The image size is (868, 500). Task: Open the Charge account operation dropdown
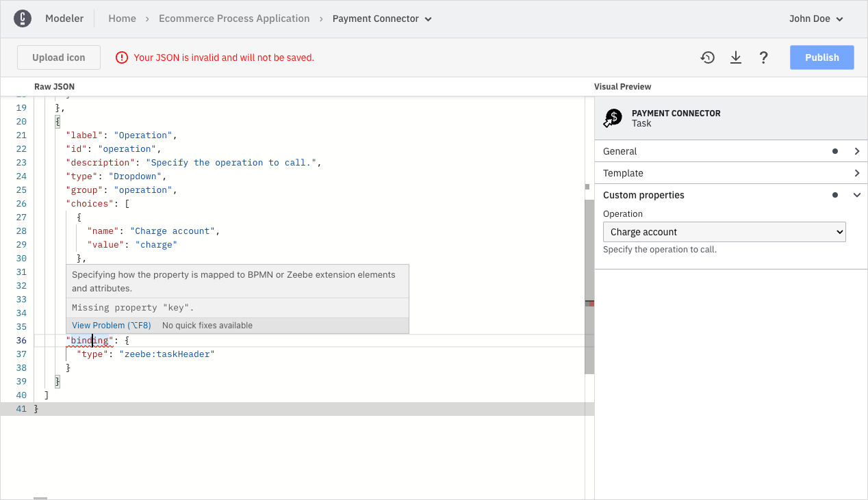tap(724, 232)
